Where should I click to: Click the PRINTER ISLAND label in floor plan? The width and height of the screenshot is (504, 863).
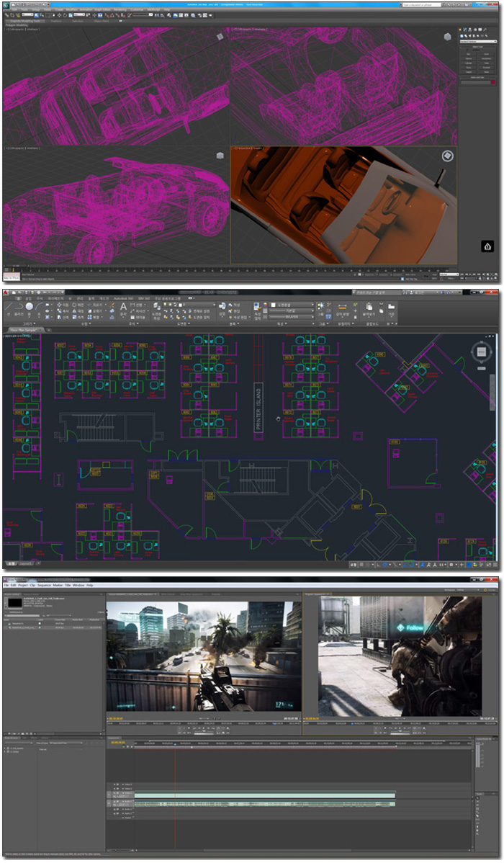(258, 409)
